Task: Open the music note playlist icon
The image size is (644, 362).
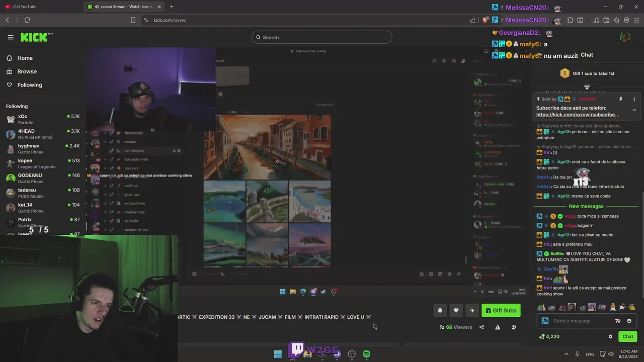Action: coord(596,20)
